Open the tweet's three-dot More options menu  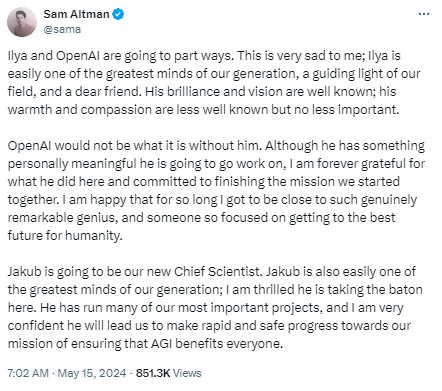424,14
